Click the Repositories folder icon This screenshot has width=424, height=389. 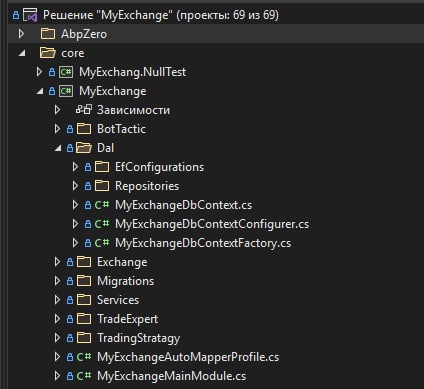102,186
